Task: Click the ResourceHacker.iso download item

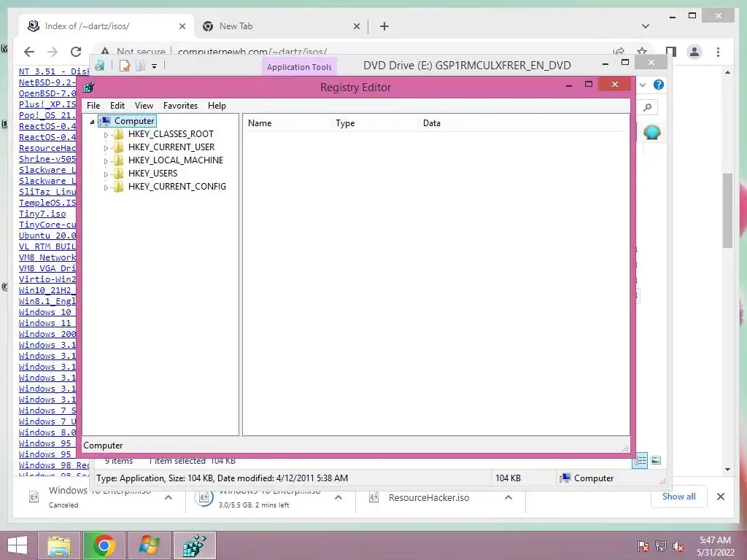Action: [x=429, y=497]
